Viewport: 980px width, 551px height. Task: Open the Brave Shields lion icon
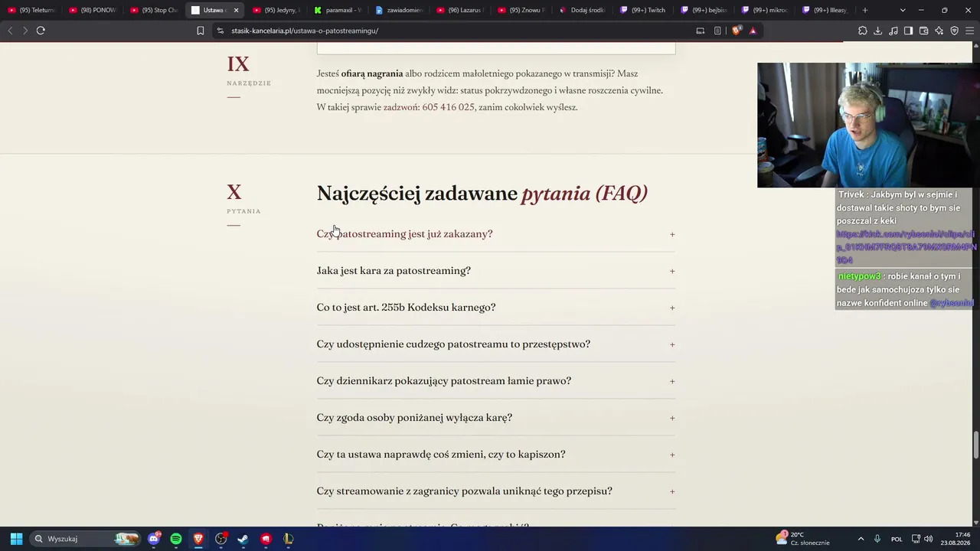pyautogui.click(x=737, y=31)
